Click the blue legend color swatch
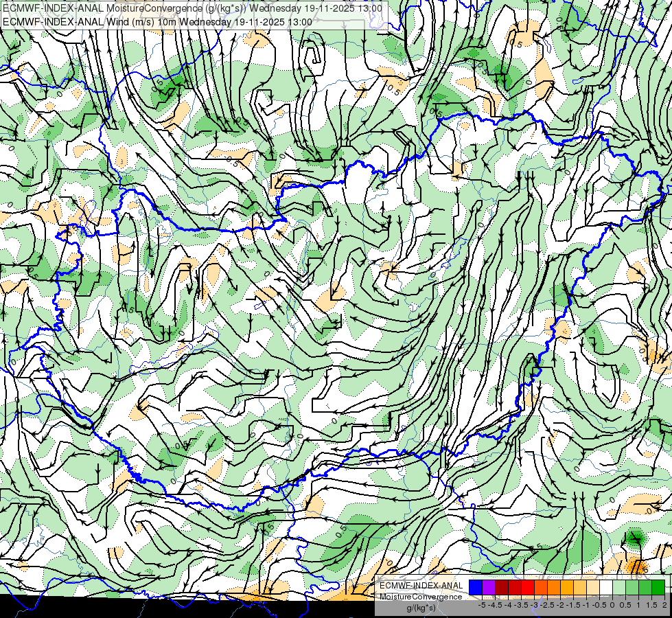This screenshot has height=618, width=672. coord(476,587)
